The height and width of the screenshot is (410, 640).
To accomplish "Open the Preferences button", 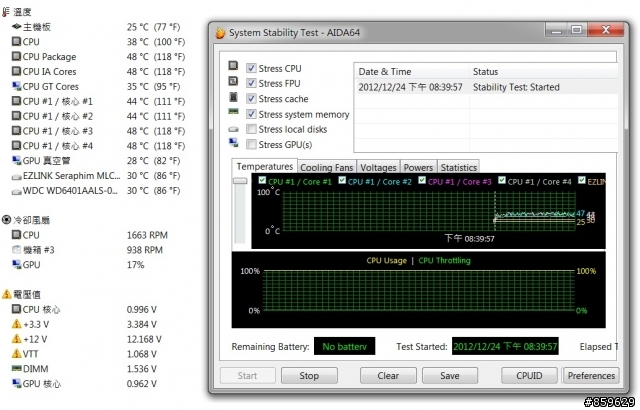I will (x=591, y=375).
